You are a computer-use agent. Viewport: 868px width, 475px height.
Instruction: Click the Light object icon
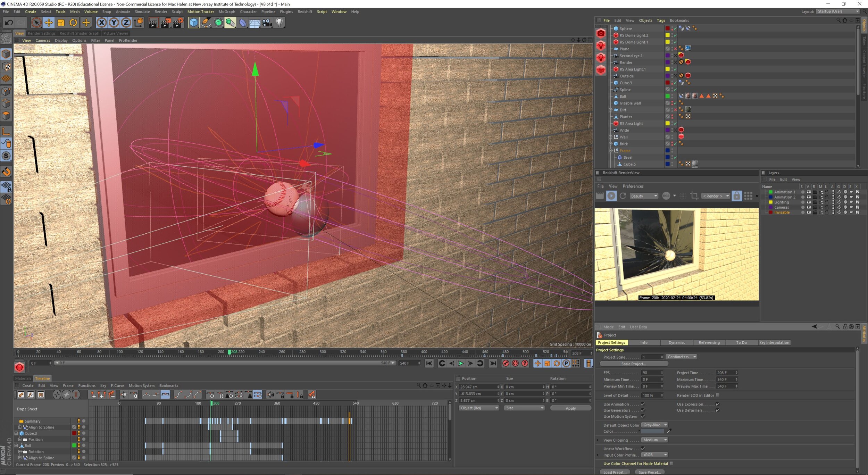point(279,23)
